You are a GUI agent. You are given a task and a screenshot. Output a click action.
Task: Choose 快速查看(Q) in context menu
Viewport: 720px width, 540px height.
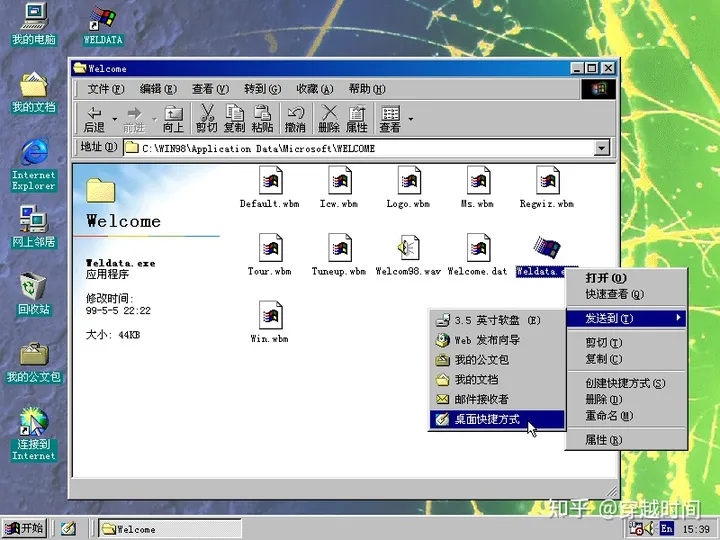[x=626, y=294]
